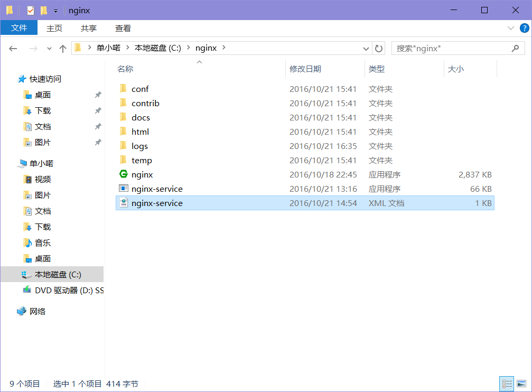The image size is (532, 392).
Task: Unpin 文档 from Quick access
Action: 98,127
